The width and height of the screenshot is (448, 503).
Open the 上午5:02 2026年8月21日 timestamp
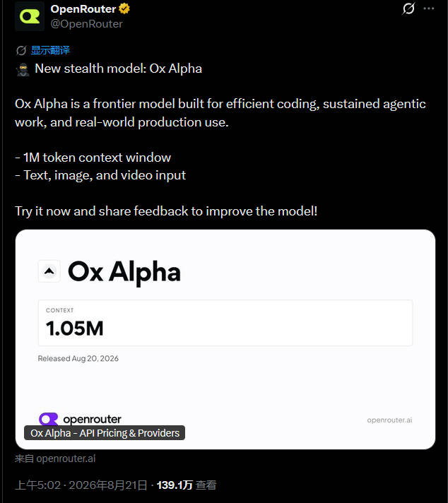coord(81,485)
